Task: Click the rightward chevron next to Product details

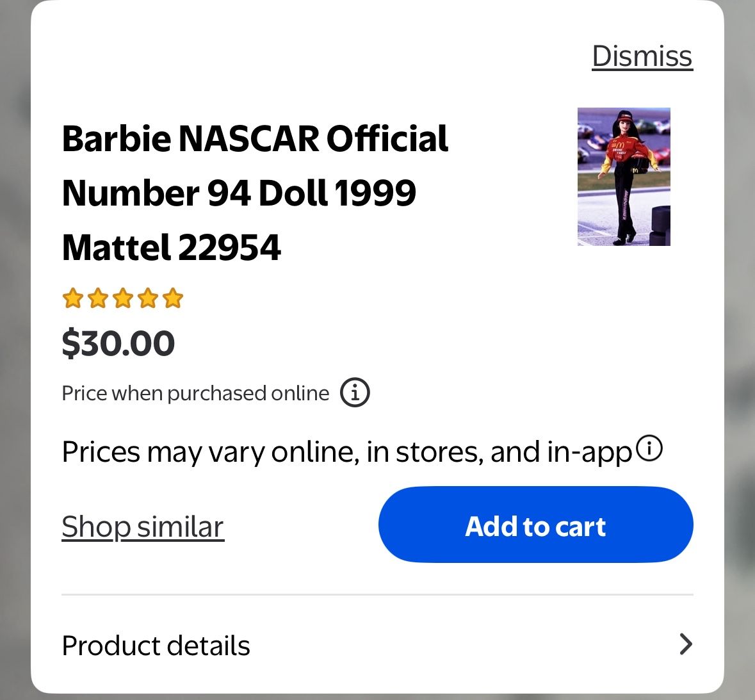Action: (685, 644)
